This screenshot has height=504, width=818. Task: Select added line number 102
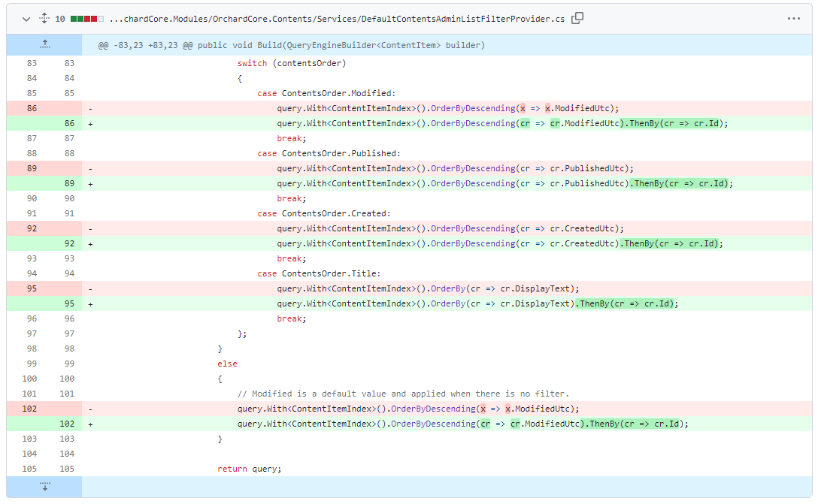coord(67,424)
